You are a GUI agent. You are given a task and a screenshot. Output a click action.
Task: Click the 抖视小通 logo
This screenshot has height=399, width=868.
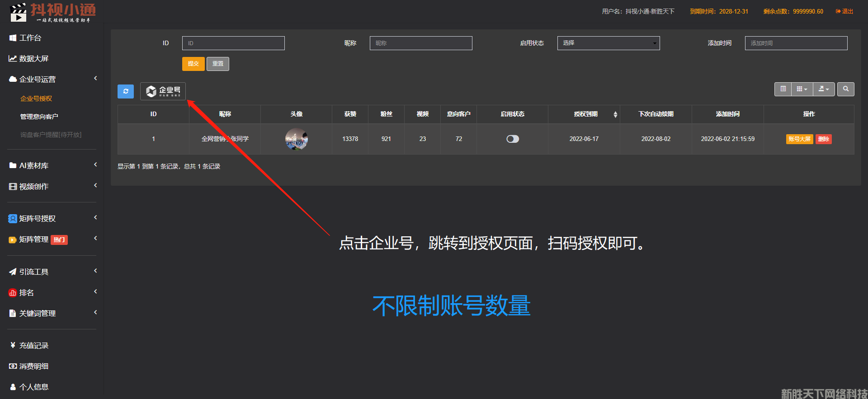[x=52, y=12]
